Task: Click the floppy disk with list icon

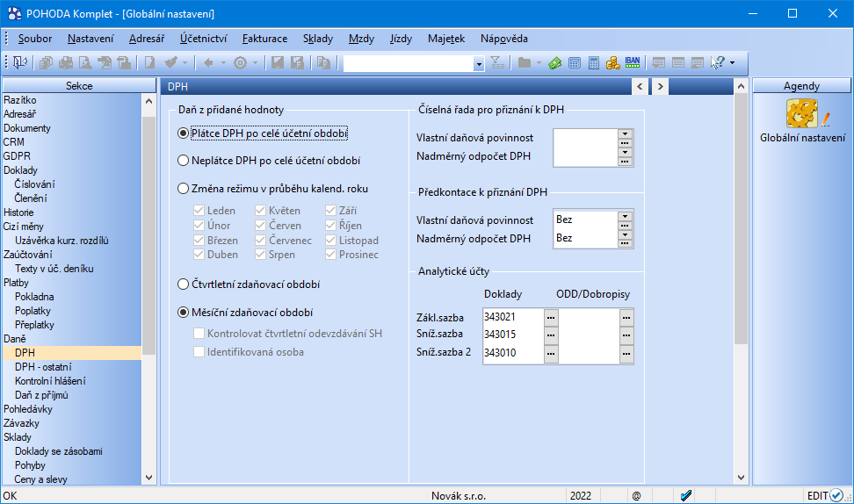Action: click(x=297, y=62)
